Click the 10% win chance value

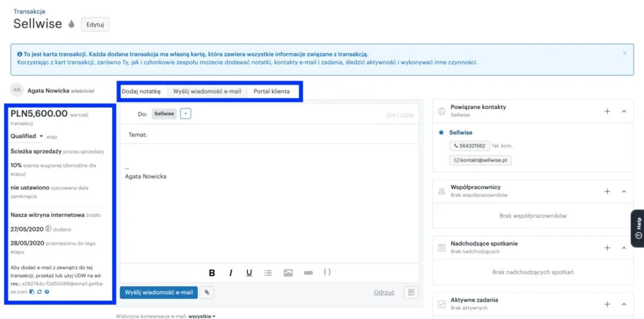click(x=16, y=165)
